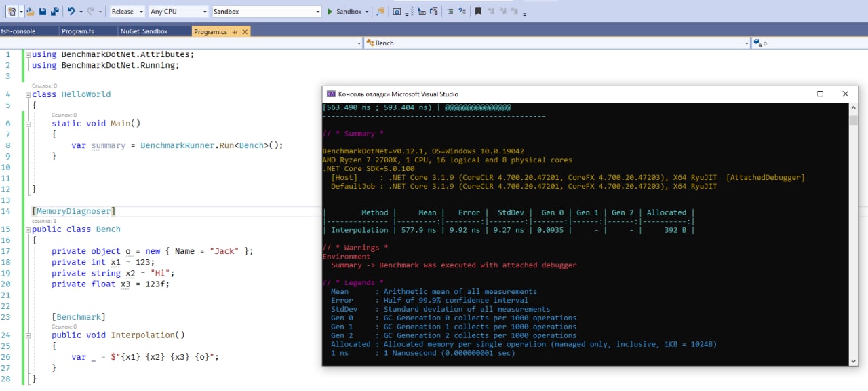Undo the last action
868x391 pixels.
[71, 12]
